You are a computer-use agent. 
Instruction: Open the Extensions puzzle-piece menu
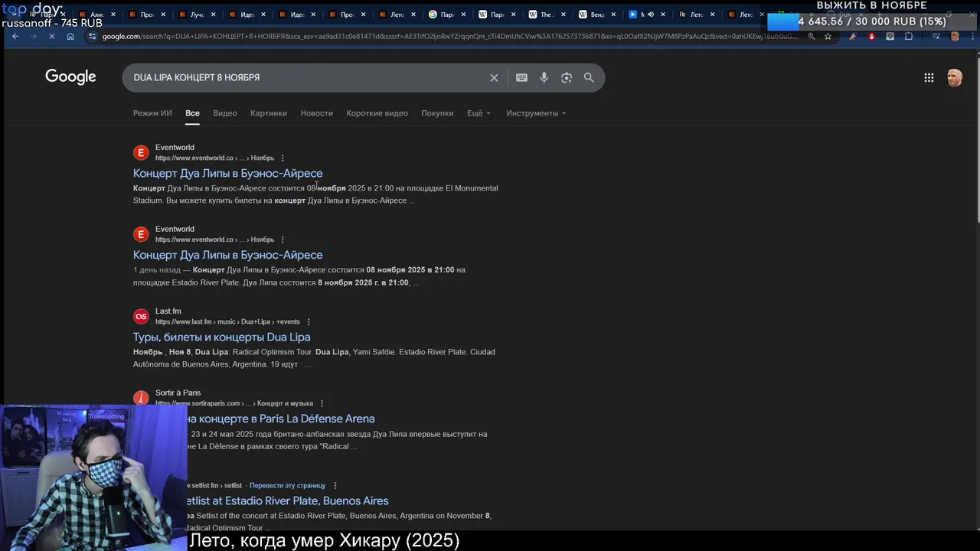coord(909,36)
